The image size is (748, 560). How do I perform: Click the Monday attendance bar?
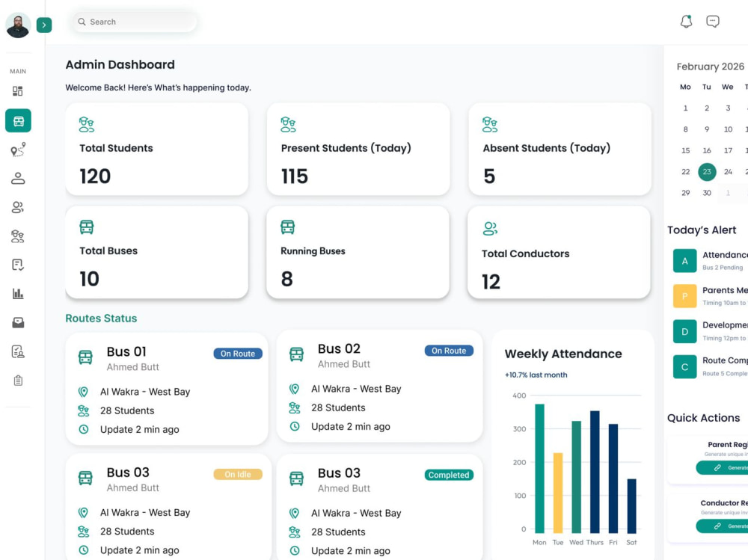[x=539, y=469]
